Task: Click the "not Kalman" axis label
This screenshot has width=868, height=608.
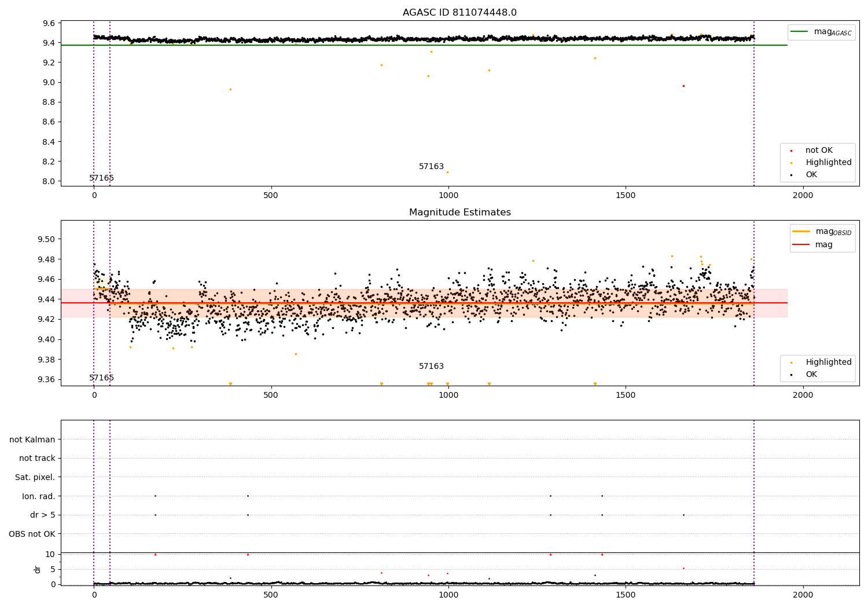Action: [32, 439]
